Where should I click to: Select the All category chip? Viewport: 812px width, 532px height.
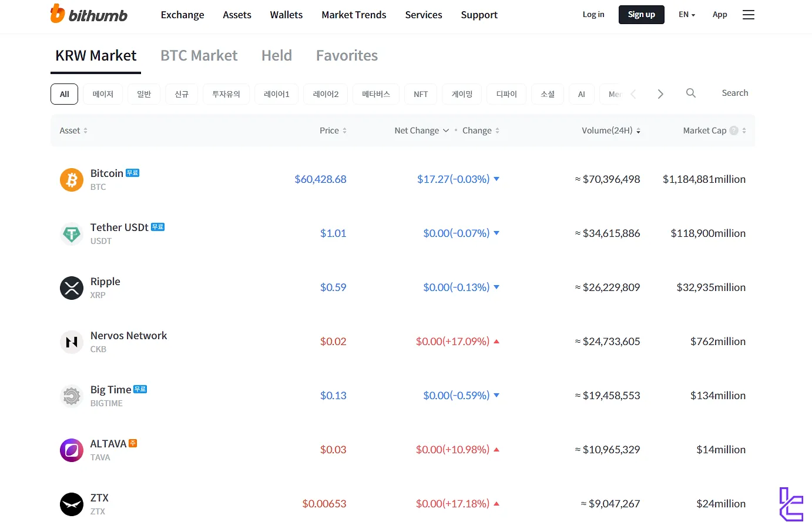(65, 94)
